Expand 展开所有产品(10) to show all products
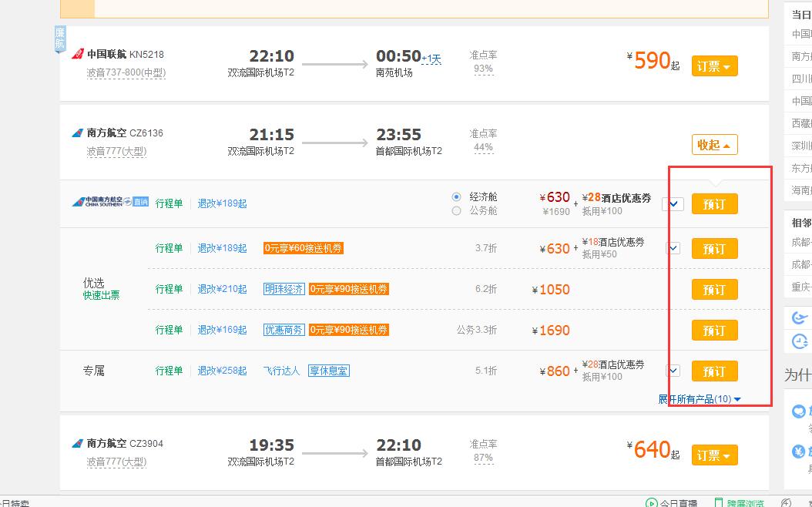This screenshot has width=812, height=507. [700, 399]
